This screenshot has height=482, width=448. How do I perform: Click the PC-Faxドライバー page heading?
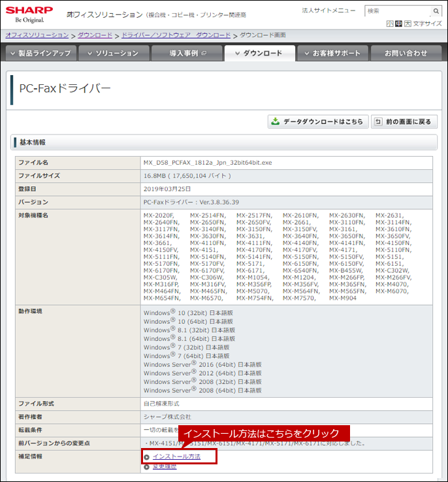65,89
